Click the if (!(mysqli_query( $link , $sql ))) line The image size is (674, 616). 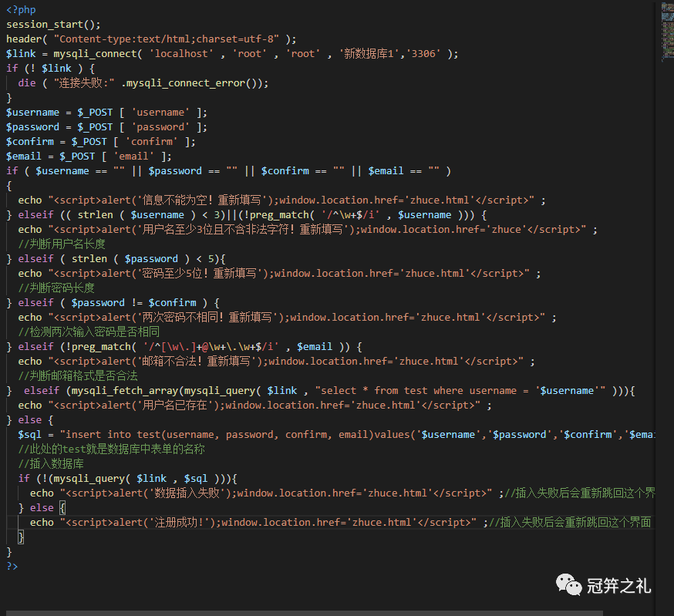128,479
